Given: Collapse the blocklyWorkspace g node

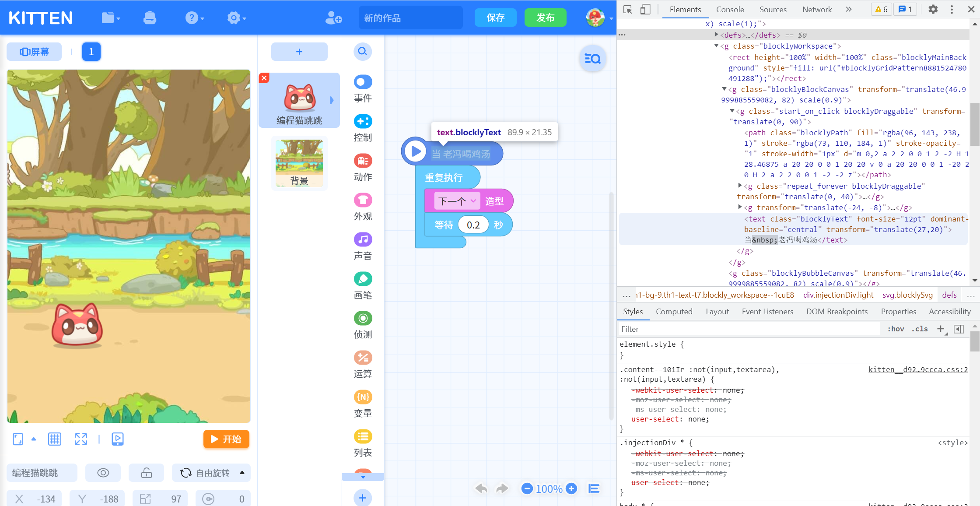Looking at the screenshot, I should pos(716,46).
